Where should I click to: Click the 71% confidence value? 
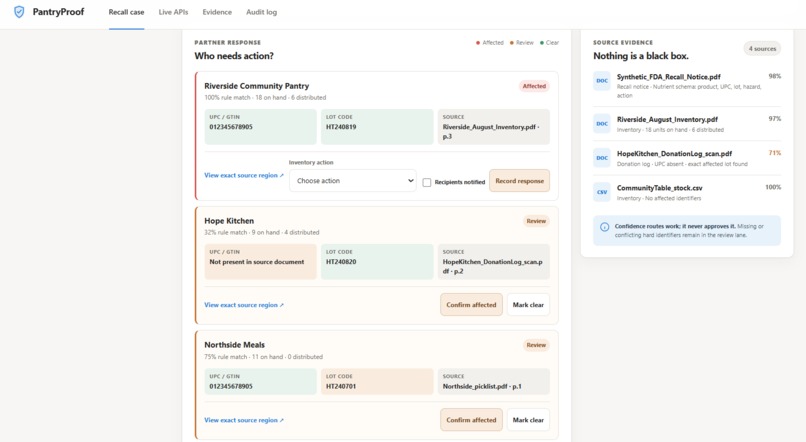[x=775, y=153]
